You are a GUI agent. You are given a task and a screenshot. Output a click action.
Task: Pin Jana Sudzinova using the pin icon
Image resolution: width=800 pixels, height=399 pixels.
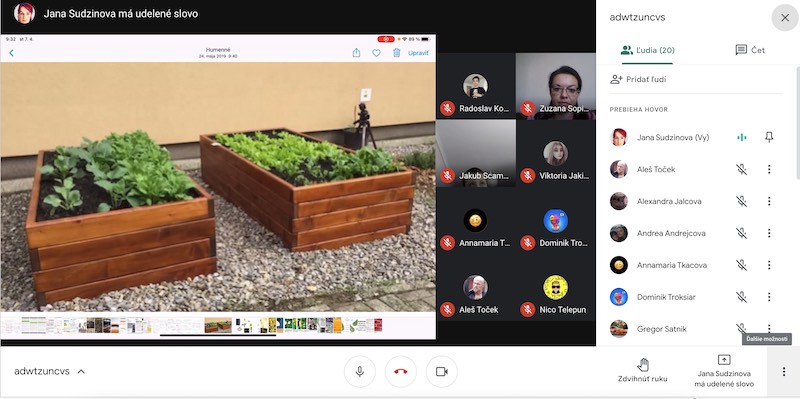point(769,137)
